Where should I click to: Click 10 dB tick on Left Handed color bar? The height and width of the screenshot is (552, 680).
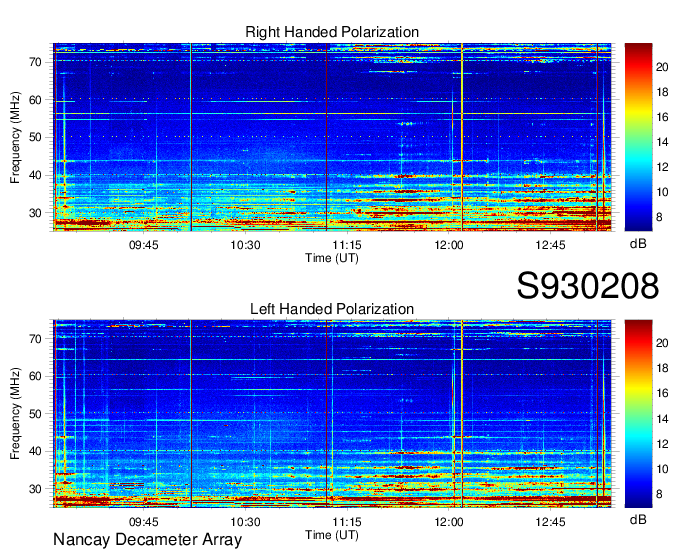point(662,469)
